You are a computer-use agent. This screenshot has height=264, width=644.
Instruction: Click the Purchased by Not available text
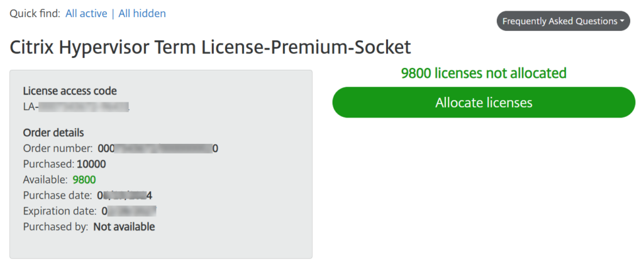[x=124, y=226]
